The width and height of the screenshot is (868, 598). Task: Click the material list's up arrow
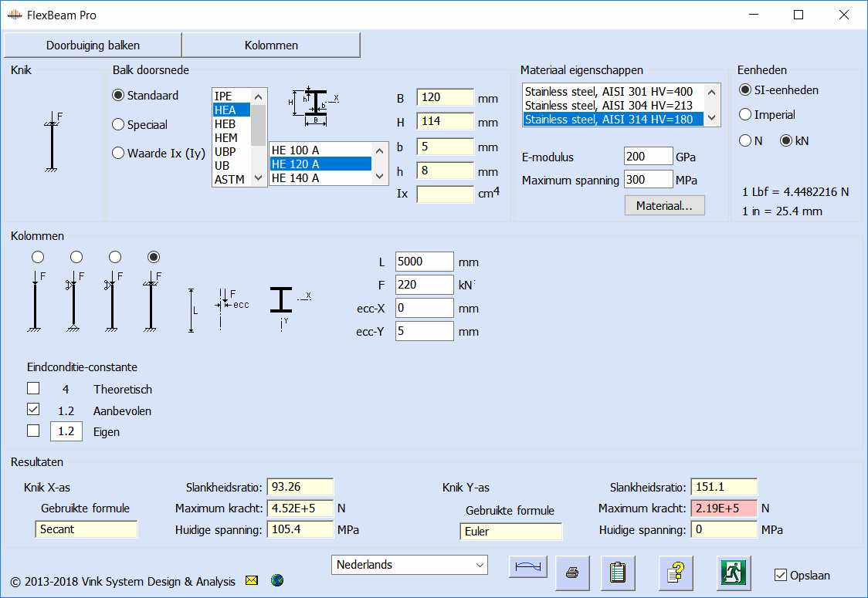[x=712, y=92]
